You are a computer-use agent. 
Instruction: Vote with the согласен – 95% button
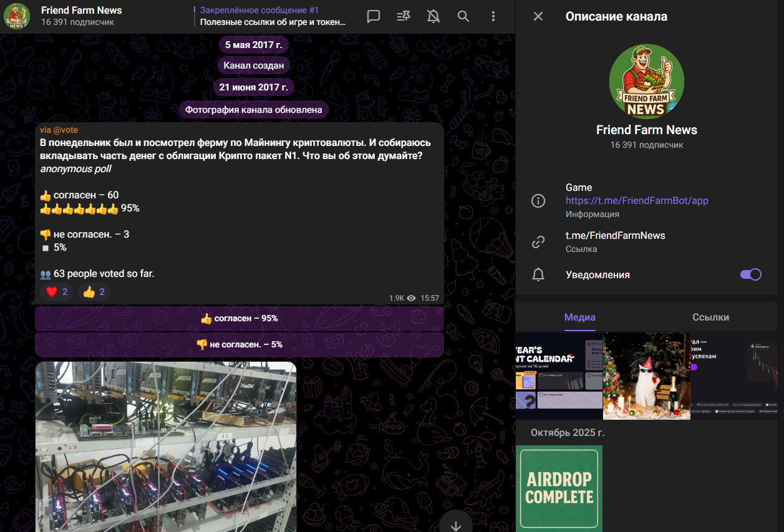tap(240, 319)
